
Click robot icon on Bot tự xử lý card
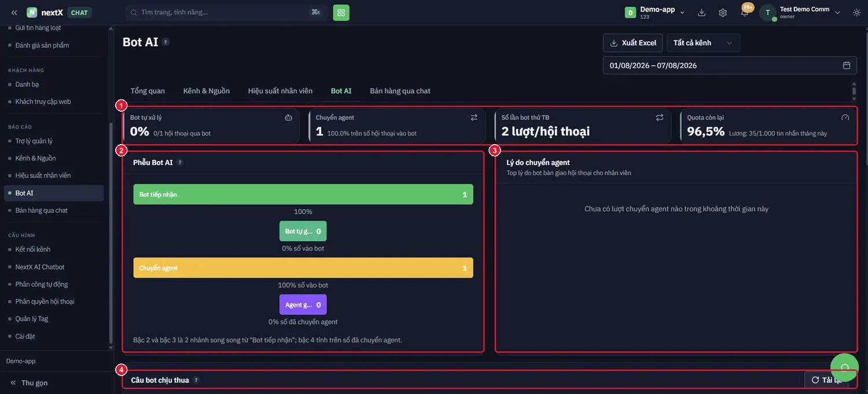289,117
